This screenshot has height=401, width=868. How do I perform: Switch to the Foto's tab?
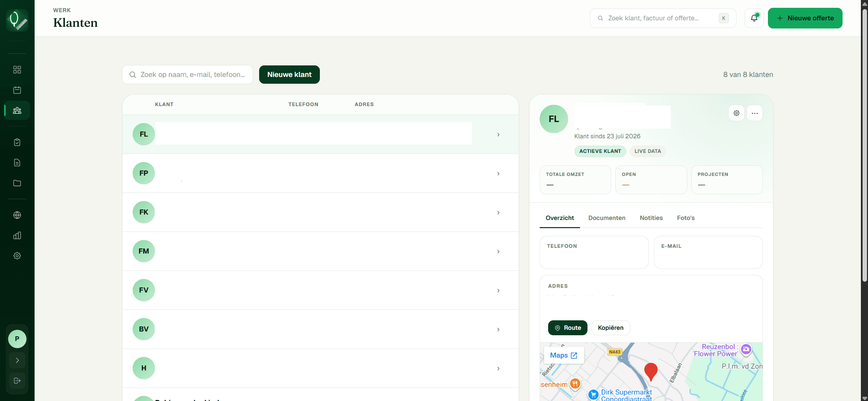coord(686,218)
